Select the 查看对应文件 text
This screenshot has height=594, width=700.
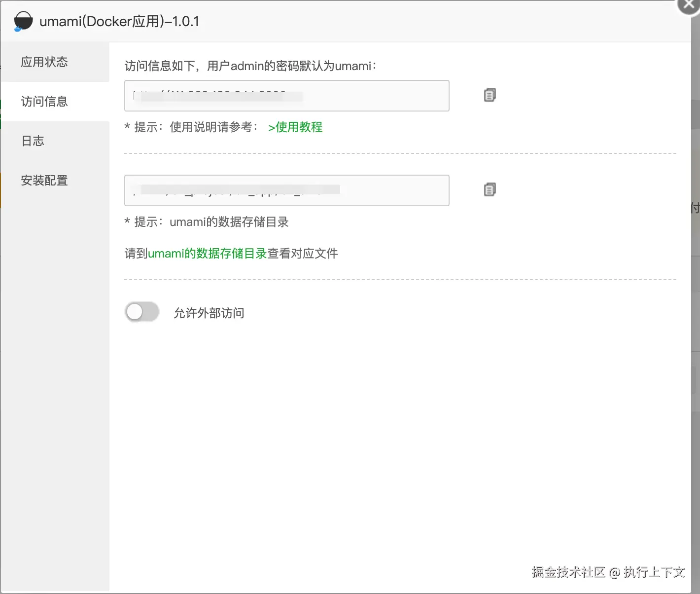tap(303, 254)
